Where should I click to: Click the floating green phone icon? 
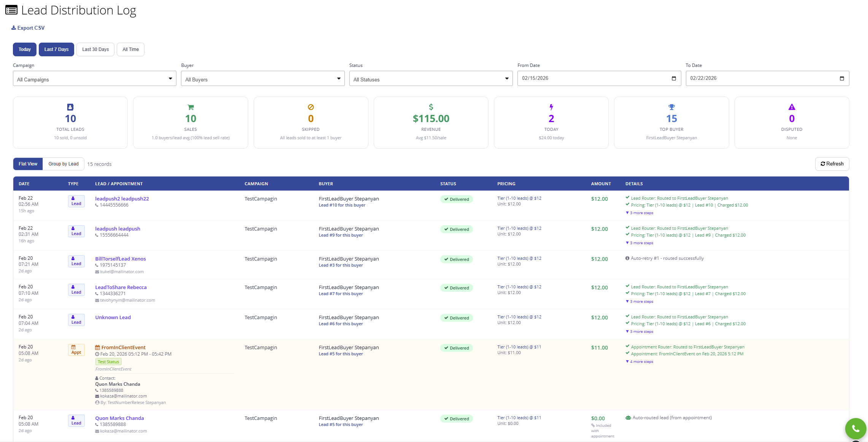point(855,428)
